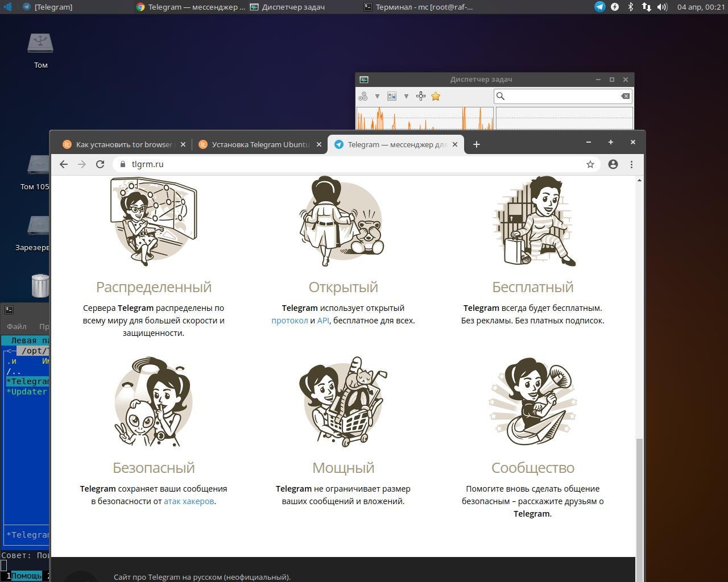This screenshot has height=582, width=728.
Task: Bookmark this page with the star icon
Action: click(x=590, y=164)
